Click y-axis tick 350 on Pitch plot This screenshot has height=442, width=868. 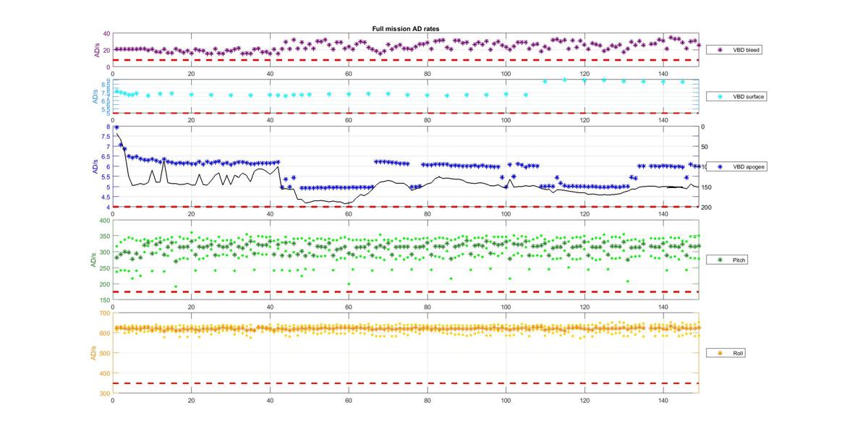coord(105,236)
